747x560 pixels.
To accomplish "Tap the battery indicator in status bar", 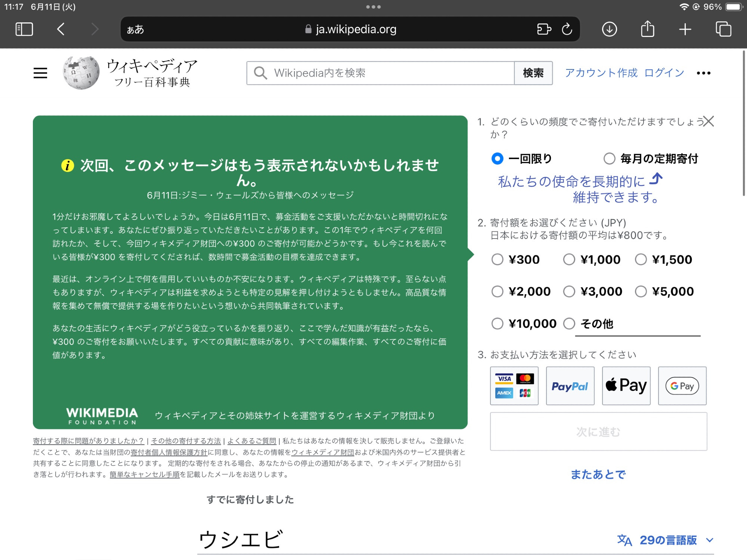I will point(734,7).
